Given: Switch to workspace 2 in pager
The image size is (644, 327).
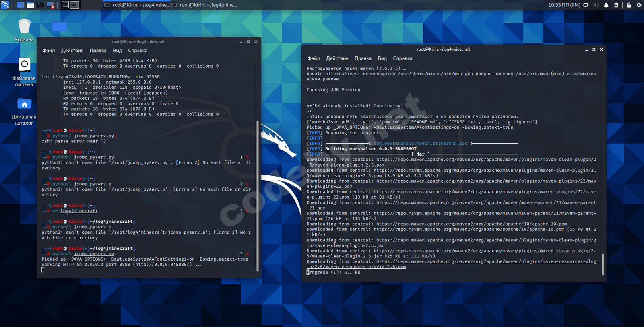Looking at the screenshot, I should click(x=75, y=5).
